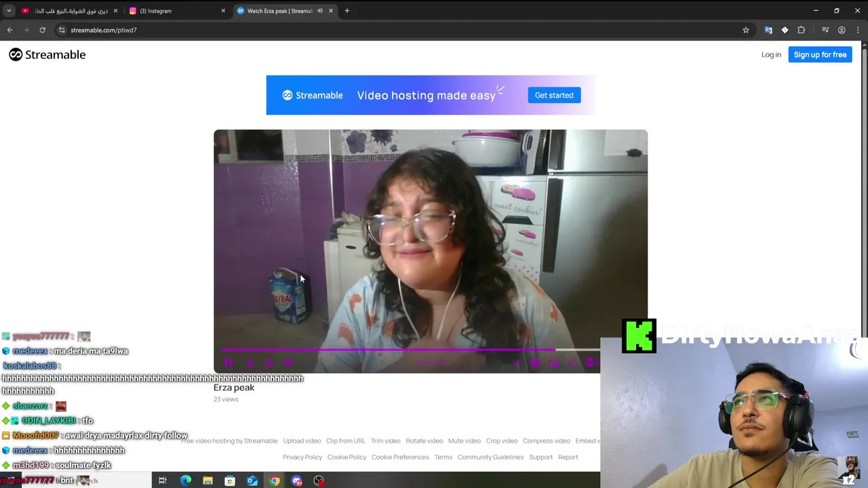Open Compress video footer link
This screenshot has width=868, height=488.
click(x=547, y=441)
